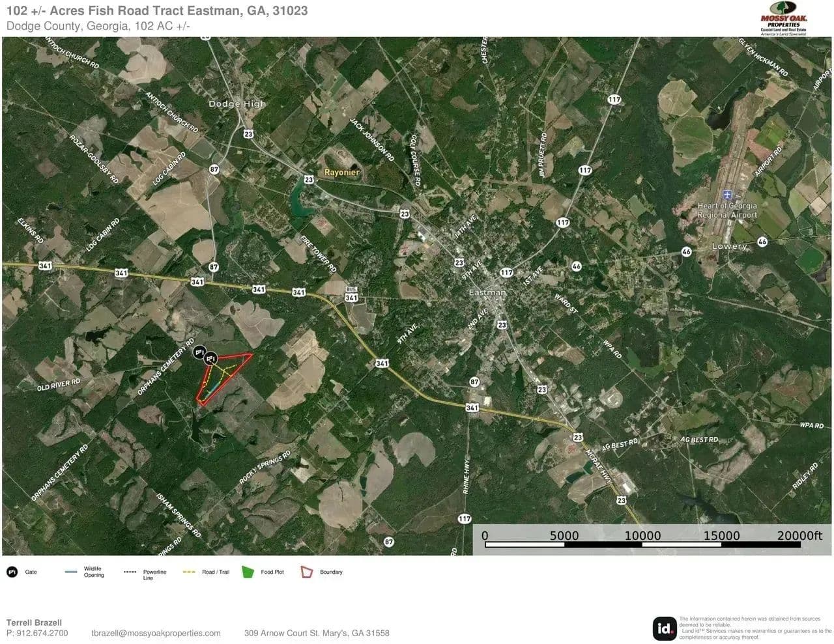Click the yellow Rayonier map label
This screenshot has width=834, height=644.
coord(342,173)
